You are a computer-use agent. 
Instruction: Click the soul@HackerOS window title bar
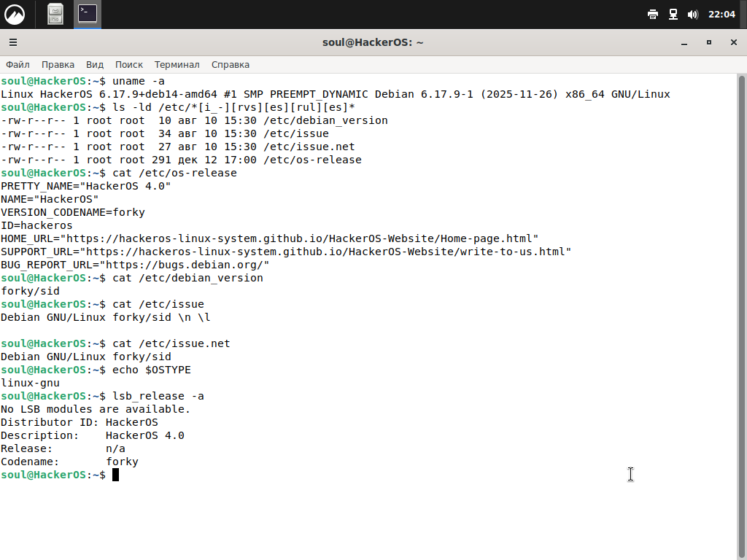pyautogui.click(x=373, y=42)
